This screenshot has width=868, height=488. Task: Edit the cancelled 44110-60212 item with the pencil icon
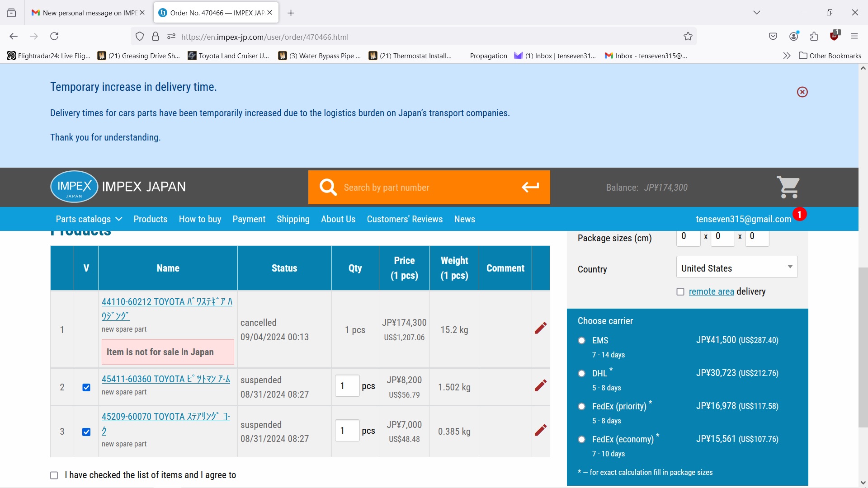[541, 328]
